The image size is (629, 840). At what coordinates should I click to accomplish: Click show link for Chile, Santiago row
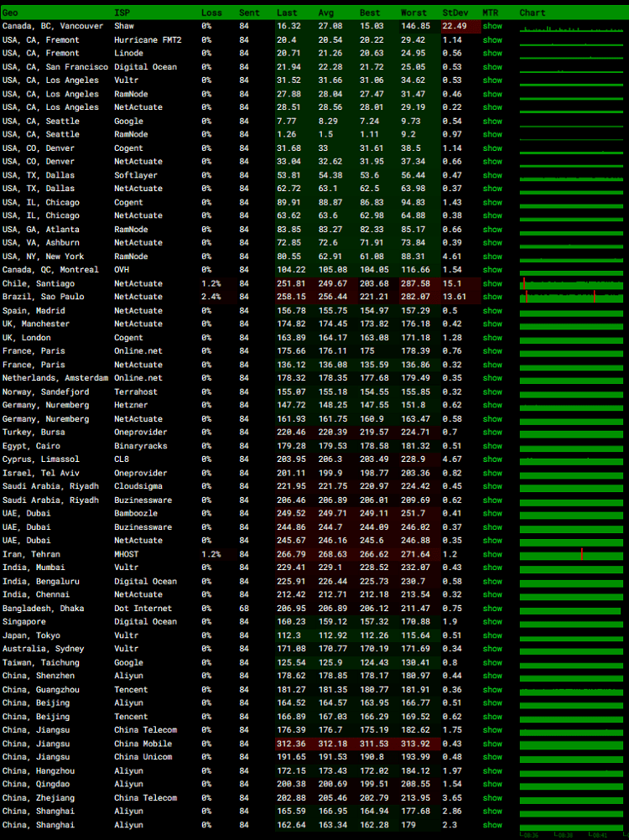492,283
